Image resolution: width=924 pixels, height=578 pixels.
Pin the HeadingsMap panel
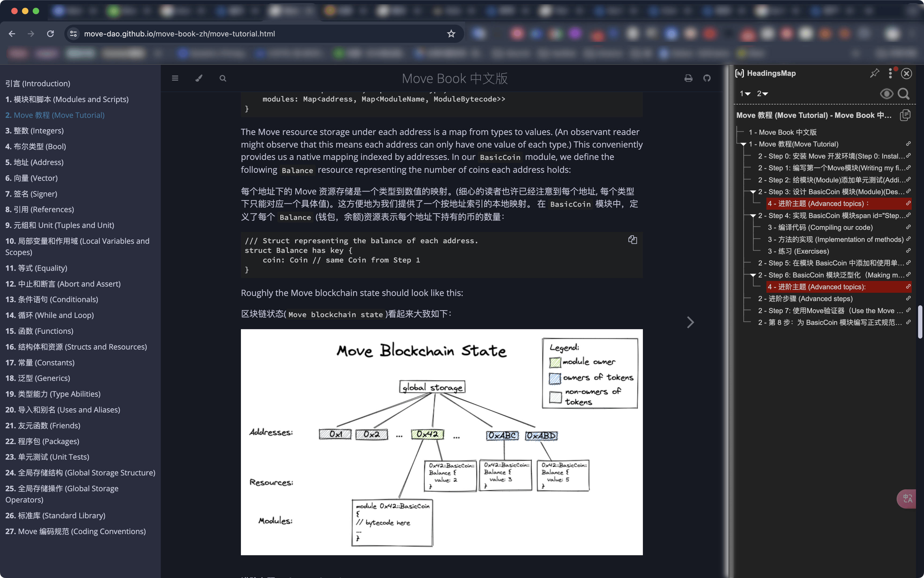(874, 73)
